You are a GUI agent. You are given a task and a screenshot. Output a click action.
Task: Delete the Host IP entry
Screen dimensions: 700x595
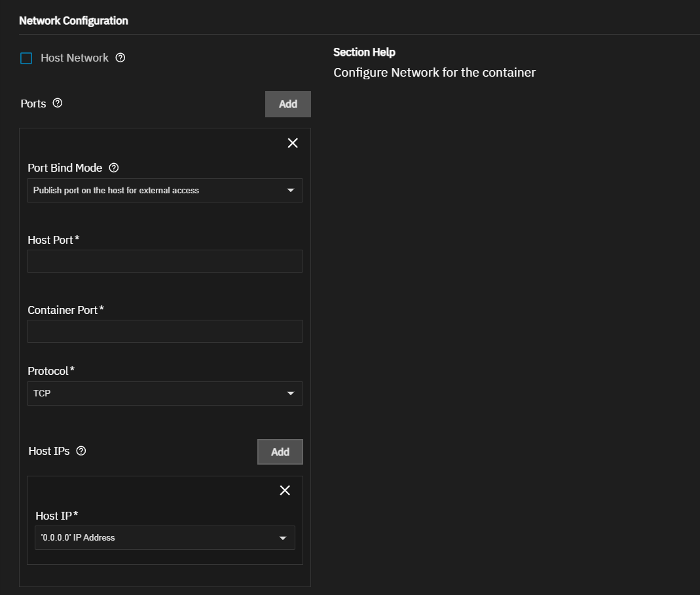285,490
